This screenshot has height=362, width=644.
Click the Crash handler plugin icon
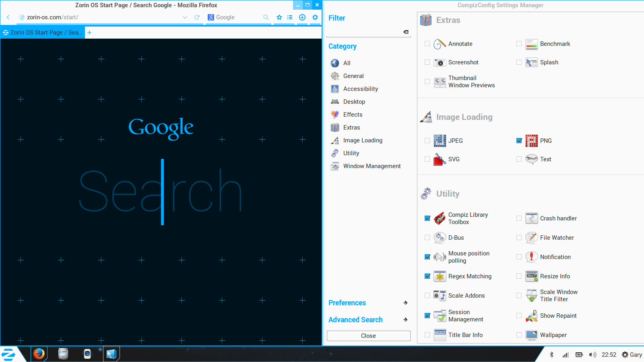click(531, 218)
